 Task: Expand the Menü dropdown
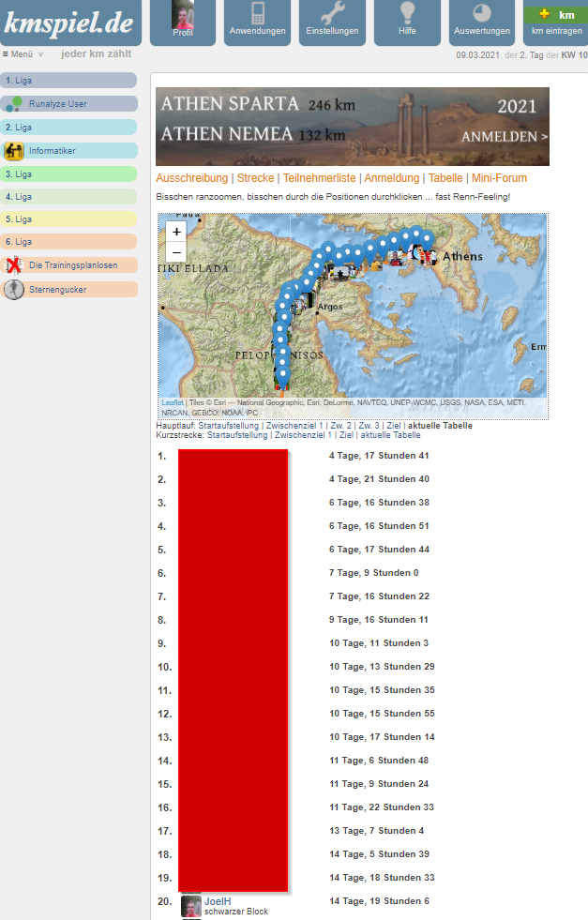click(x=23, y=54)
